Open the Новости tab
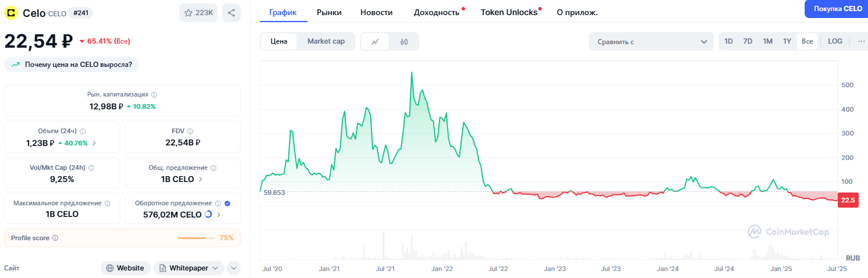 point(376,12)
